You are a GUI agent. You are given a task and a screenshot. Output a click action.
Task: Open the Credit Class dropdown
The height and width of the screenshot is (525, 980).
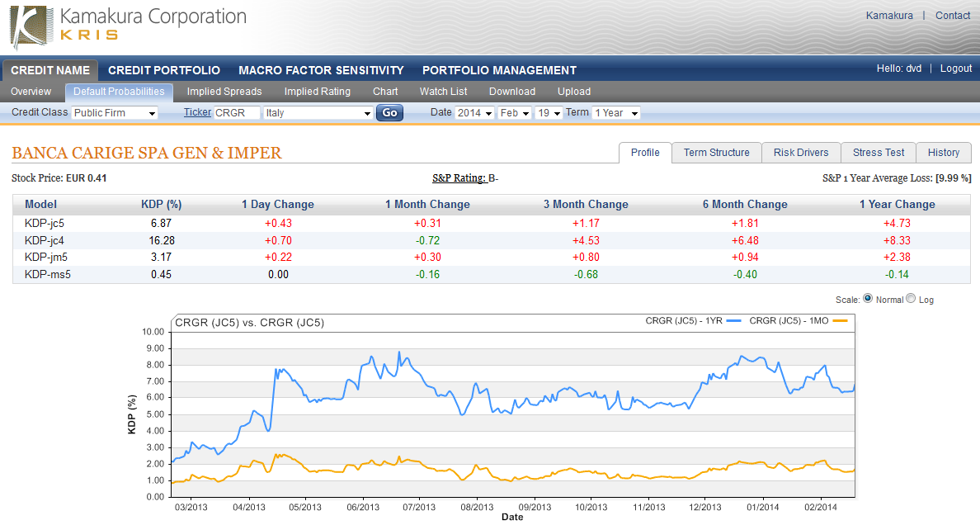click(114, 113)
